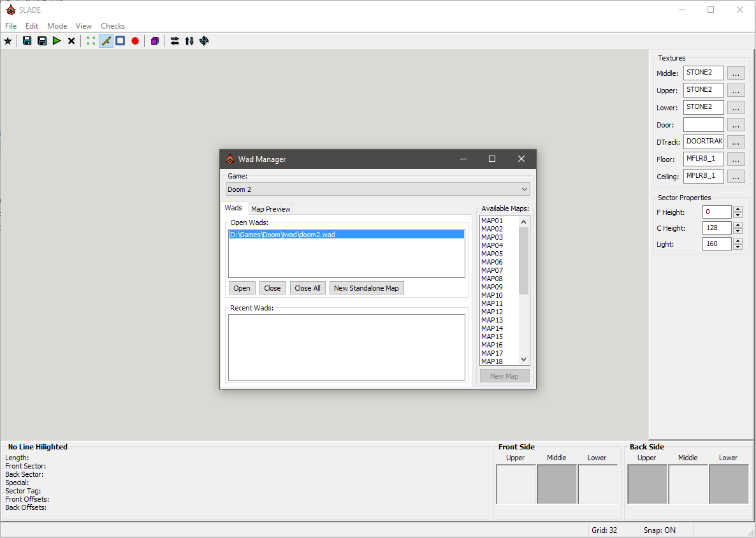This screenshot has width=756, height=538.
Task: Switch to things mode red circle icon
Action: click(x=135, y=41)
